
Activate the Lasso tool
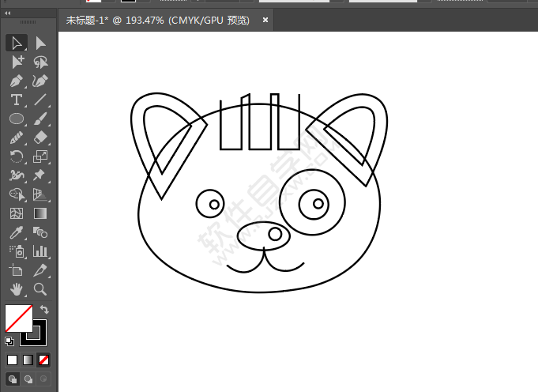click(x=40, y=62)
